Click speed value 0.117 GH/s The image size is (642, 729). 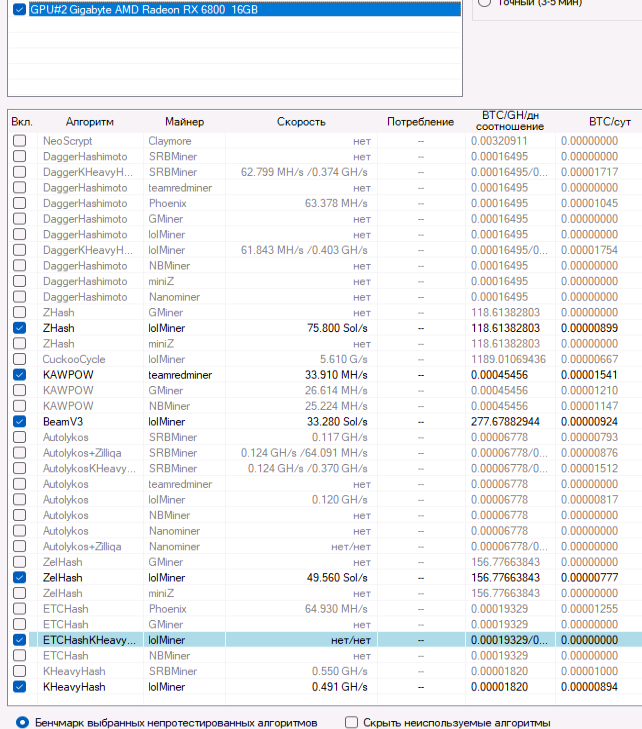click(340, 437)
